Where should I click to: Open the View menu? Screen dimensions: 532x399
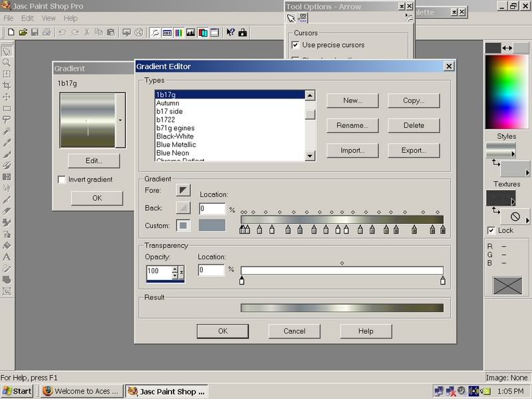point(49,18)
